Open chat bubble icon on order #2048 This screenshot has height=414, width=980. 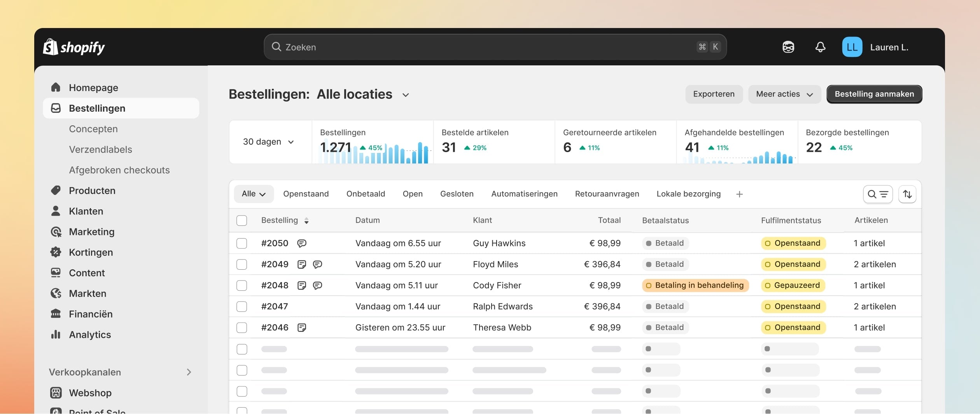coord(317,285)
